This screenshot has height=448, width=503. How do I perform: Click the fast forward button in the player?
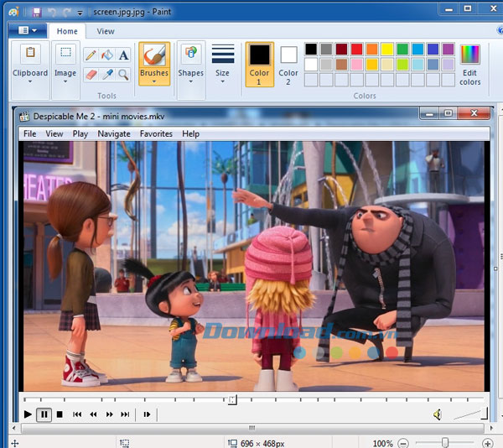click(x=109, y=414)
